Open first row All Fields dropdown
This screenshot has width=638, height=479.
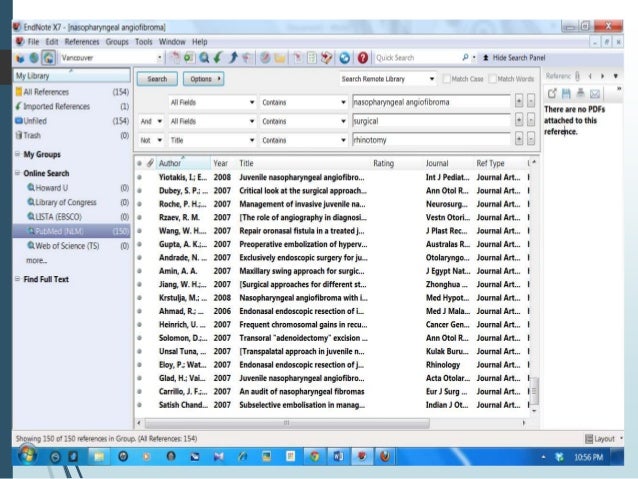pos(212,102)
